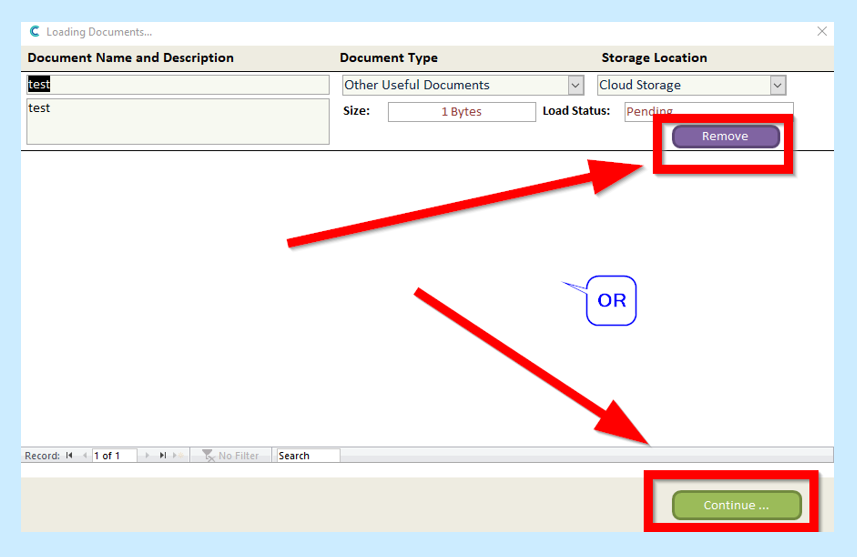Click the document description text area

[x=178, y=121]
